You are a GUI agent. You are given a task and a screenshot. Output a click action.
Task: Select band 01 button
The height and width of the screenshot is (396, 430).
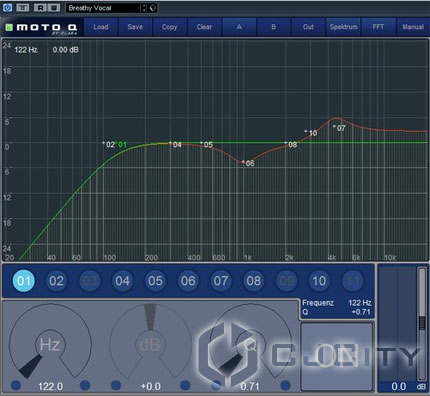(x=24, y=281)
